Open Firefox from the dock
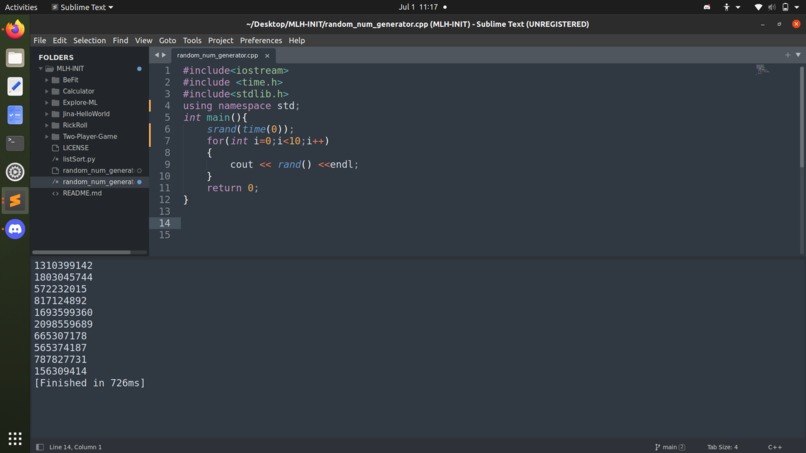Image resolution: width=806 pixels, height=453 pixels. [x=15, y=29]
